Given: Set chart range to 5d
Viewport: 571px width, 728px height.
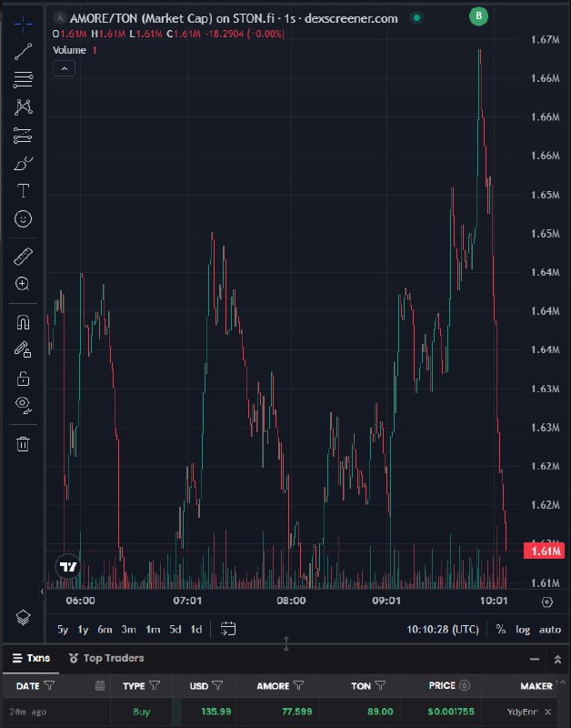Looking at the screenshot, I should pos(175,630).
